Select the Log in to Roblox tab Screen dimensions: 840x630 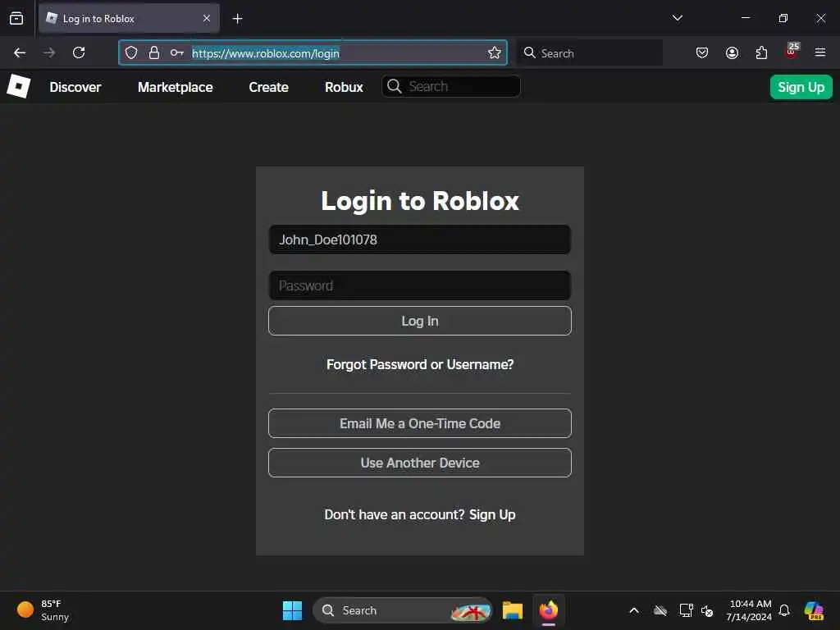(x=129, y=19)
